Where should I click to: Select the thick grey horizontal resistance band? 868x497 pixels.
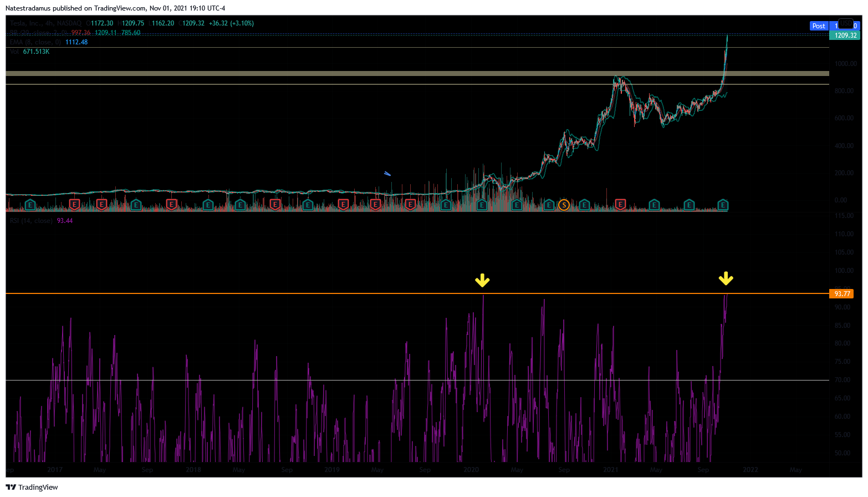[417, 73]
